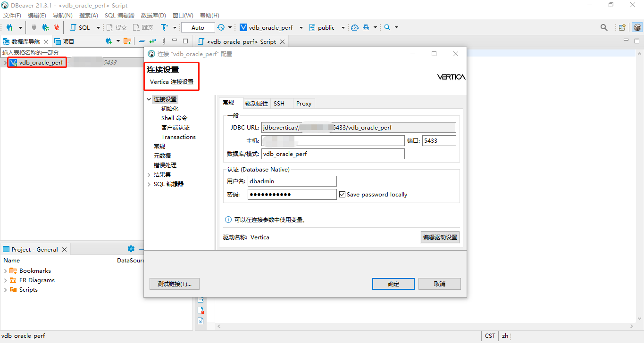The width and height of the screenshot is (644, 343).
Task: Open dropdown arrow beside transaction log clock
Action: (x=230, y=28)
